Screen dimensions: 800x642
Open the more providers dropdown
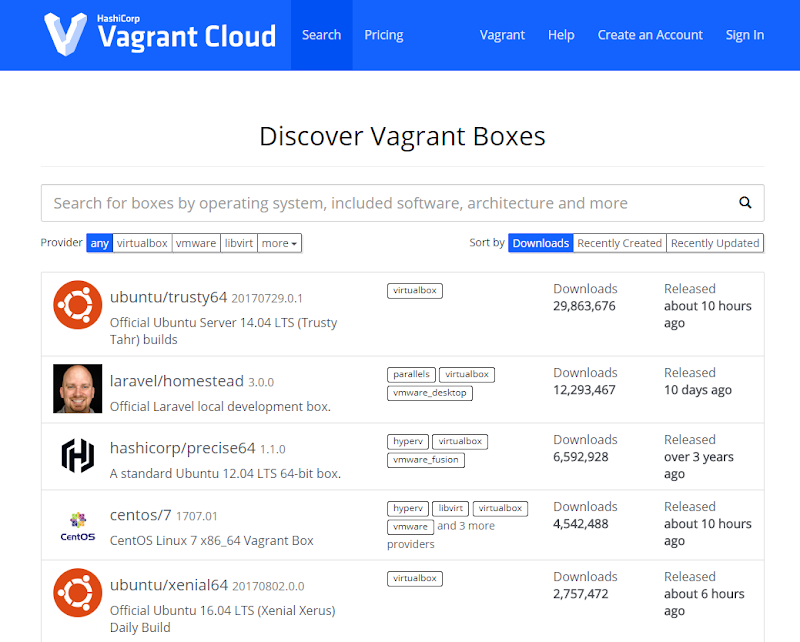(x=279, y=242)
